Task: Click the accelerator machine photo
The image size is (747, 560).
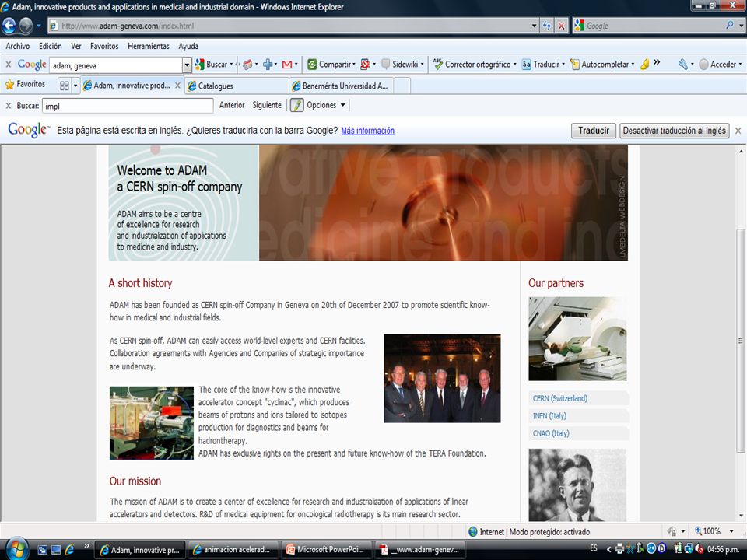Action: tap(152, 423)
